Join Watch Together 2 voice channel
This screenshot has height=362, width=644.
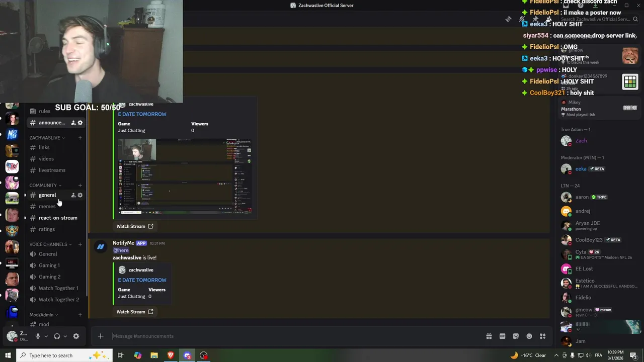(x=55, y=300)
